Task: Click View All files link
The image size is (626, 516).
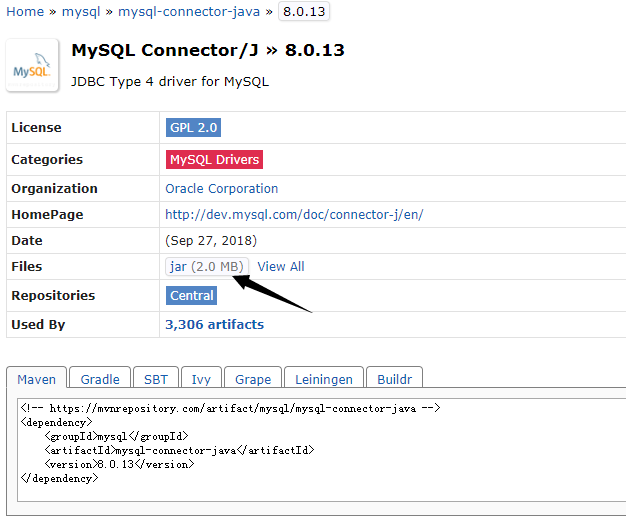Action: coord(281,266)
